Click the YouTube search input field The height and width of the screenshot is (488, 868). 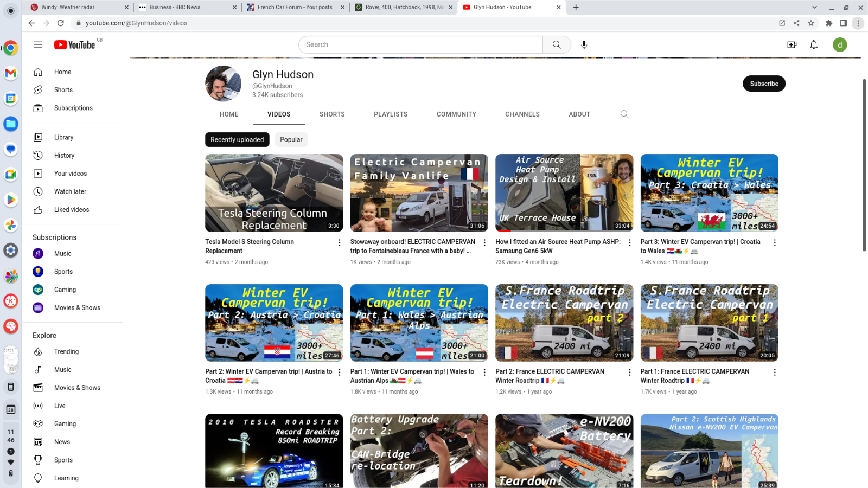(420, 44)
